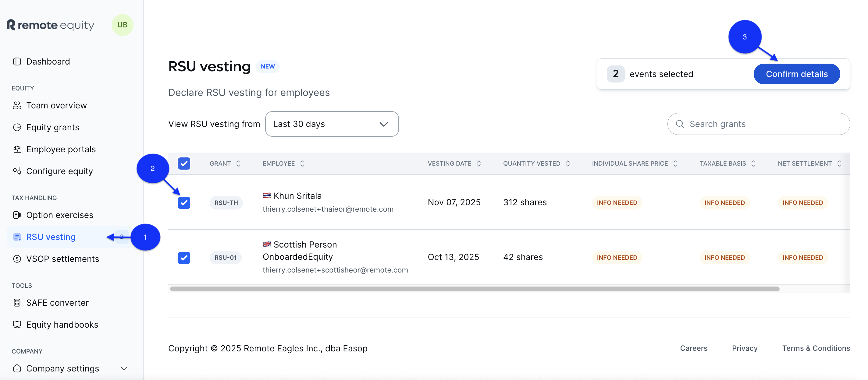Screen dimensions: 868x380
Task: Open Equity grants page
Action: click(53, 127)
